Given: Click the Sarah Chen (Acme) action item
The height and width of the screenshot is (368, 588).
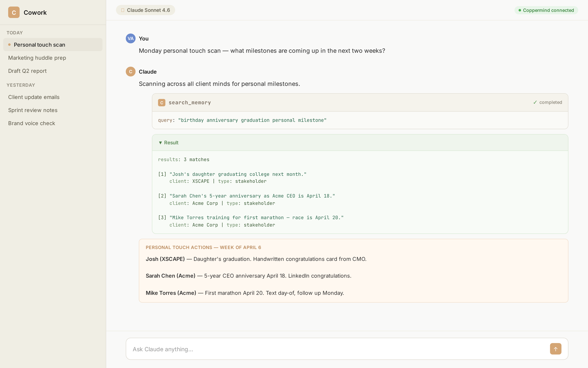Looking at the screenshot, I should pyautogui.click(x=248, y=276).
